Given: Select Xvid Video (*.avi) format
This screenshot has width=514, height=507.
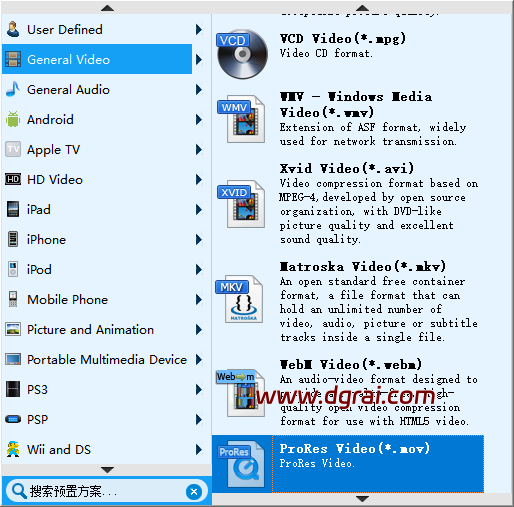Looking at the screenshot, I should (x=348, y=204).
